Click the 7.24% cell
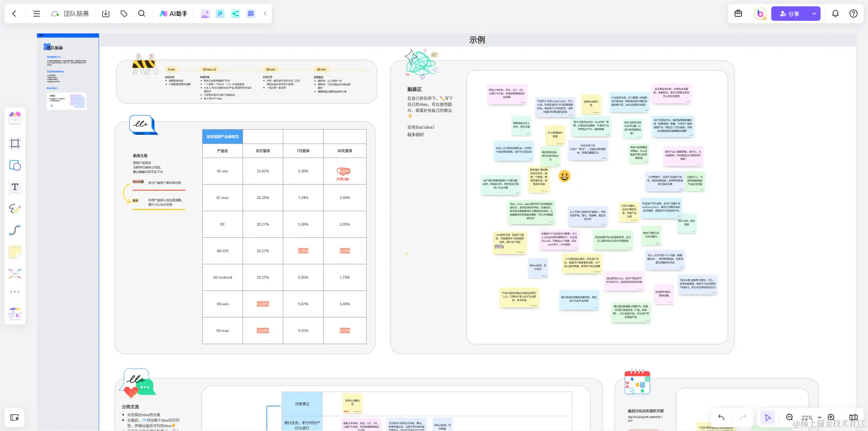This screenshot has height=431, width=868. pos(303,198)
